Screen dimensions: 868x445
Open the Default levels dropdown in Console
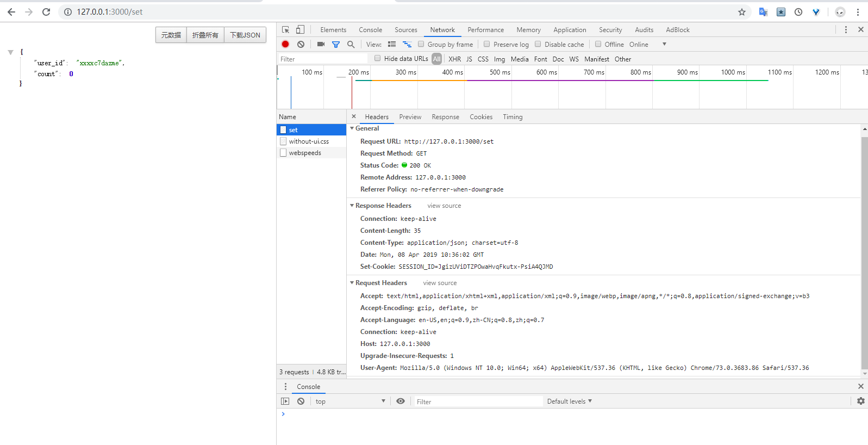[x=569, y=401]
